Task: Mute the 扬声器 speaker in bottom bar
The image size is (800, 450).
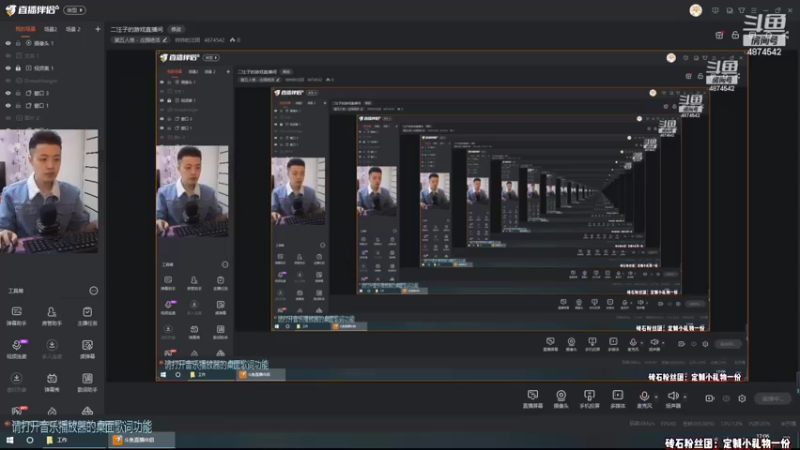Action: click(673, 398)
